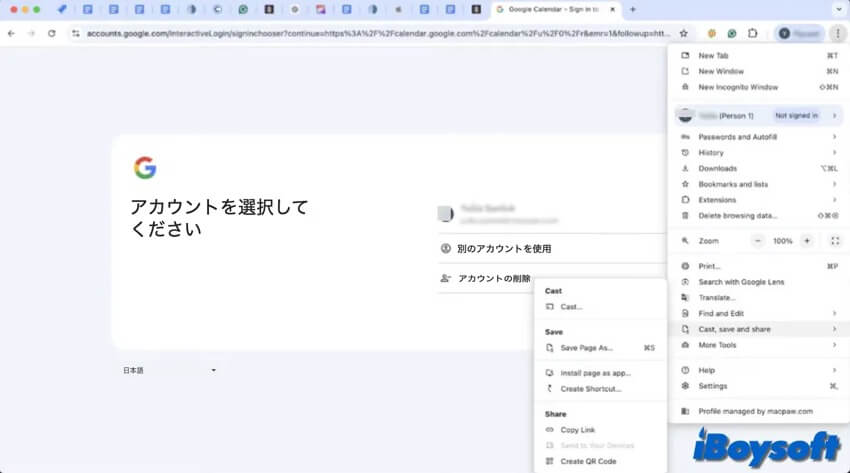The image size is (850, 473).
Task: Select the blurred Google account entry
Action: [552, 214]
